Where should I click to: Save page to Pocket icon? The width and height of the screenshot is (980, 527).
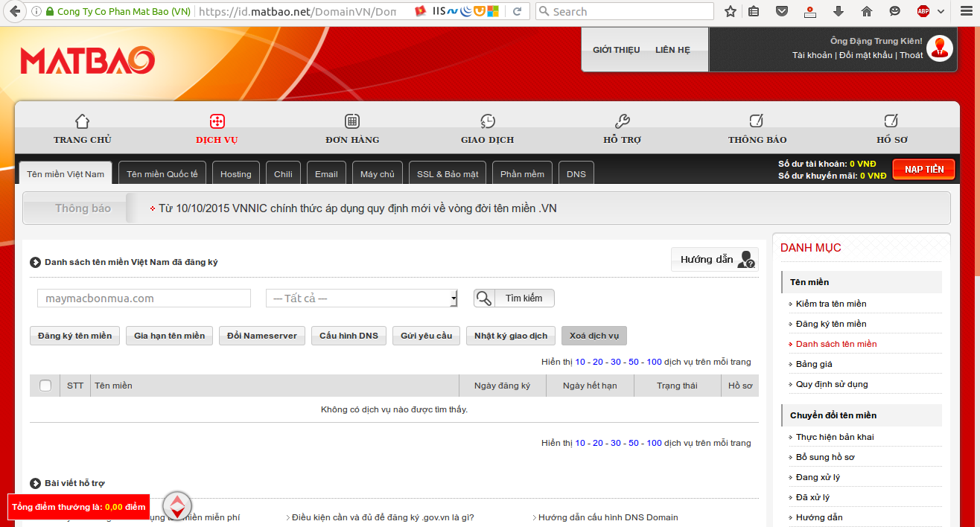(782, 11)
